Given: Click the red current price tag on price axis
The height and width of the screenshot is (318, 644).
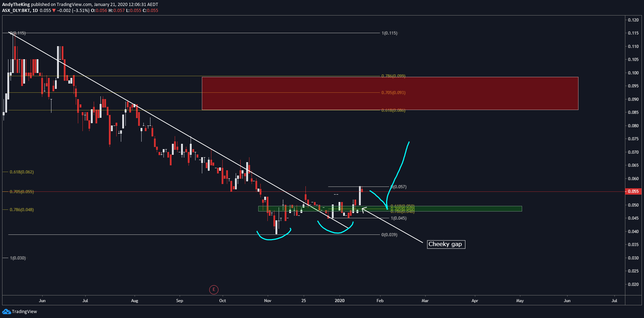Looking at the screenshot, I should [633, 191].
